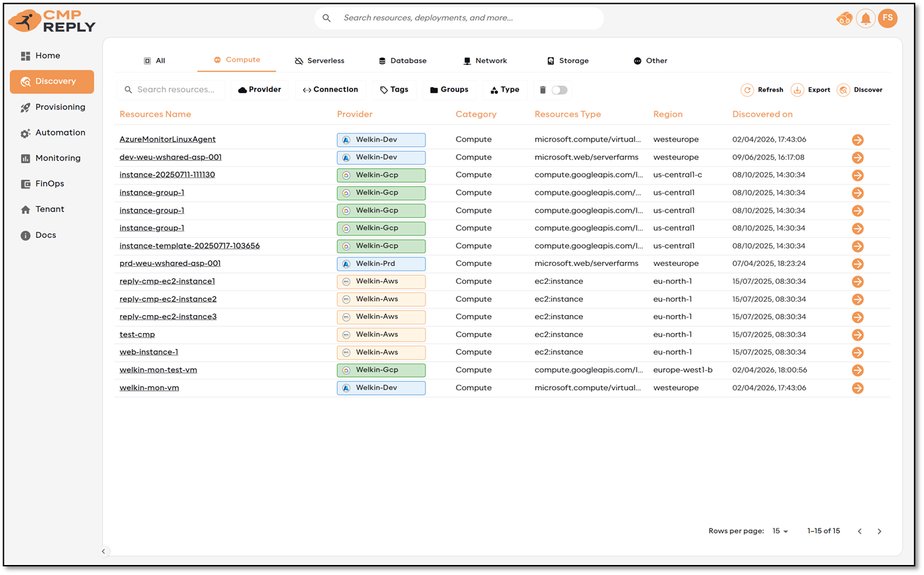Click the Export download icon
Viewport: 924px width, 575px height.
797,90
